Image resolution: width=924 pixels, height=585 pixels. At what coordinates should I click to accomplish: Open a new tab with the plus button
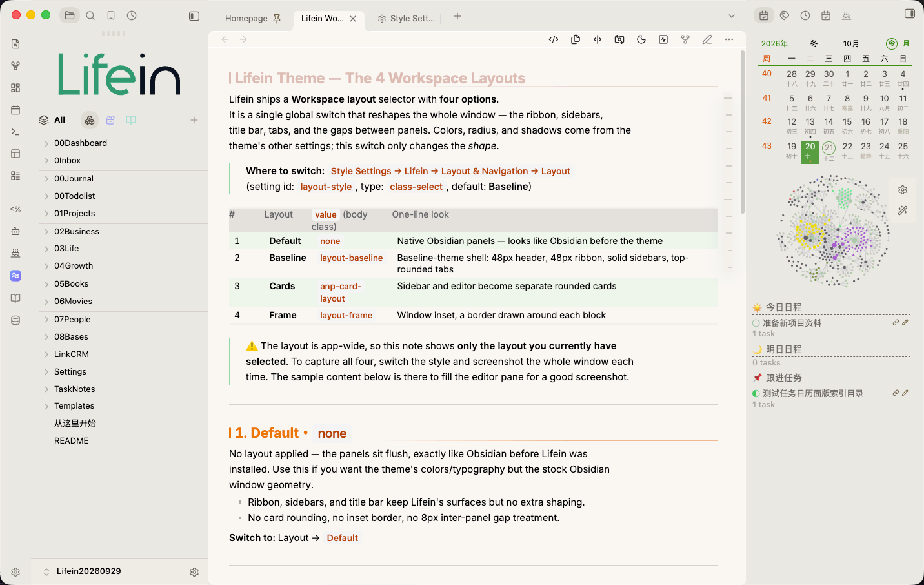click(457, 16)
